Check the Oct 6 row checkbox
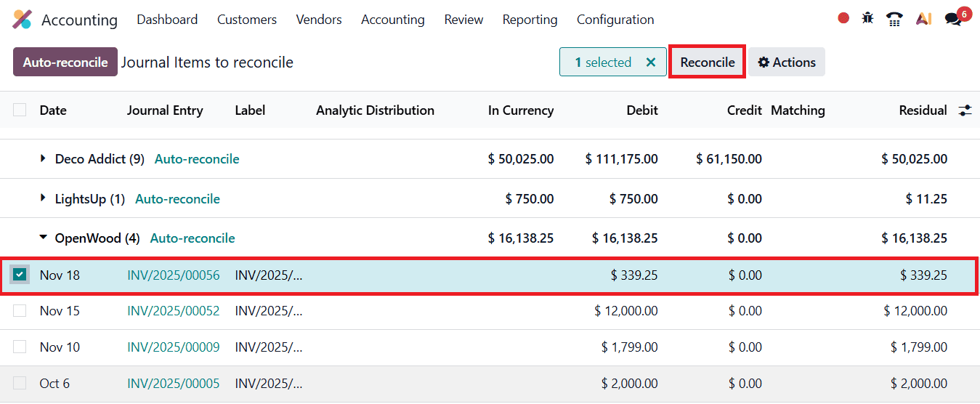Image resolution: width=980 pixels, height=404 pixels. tap(20, 383)
